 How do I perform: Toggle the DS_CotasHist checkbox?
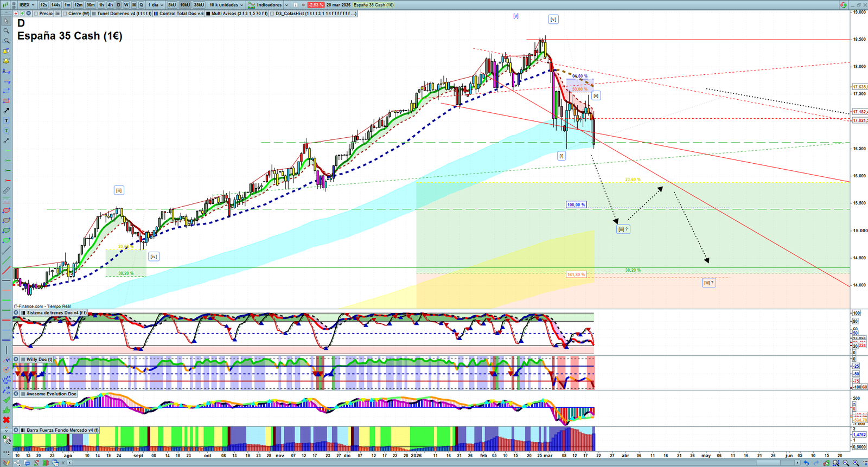pos(272,14)
